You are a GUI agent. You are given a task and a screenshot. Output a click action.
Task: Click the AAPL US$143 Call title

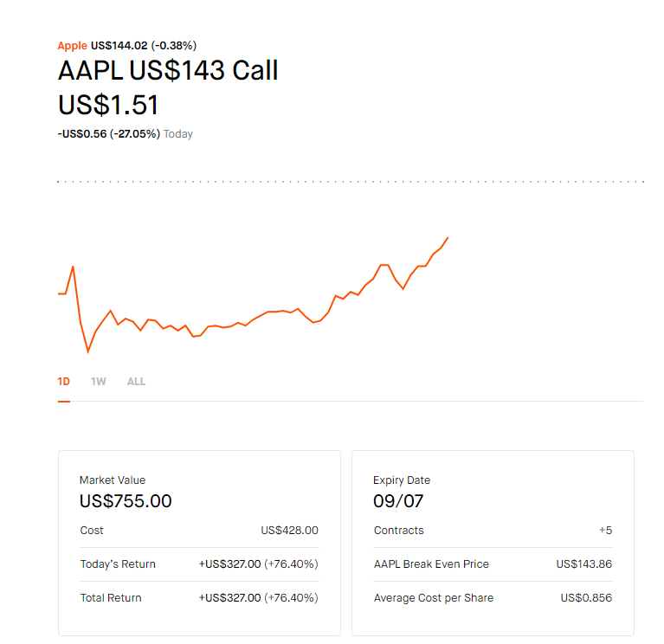pyautogui.click(x=168, y=71)
